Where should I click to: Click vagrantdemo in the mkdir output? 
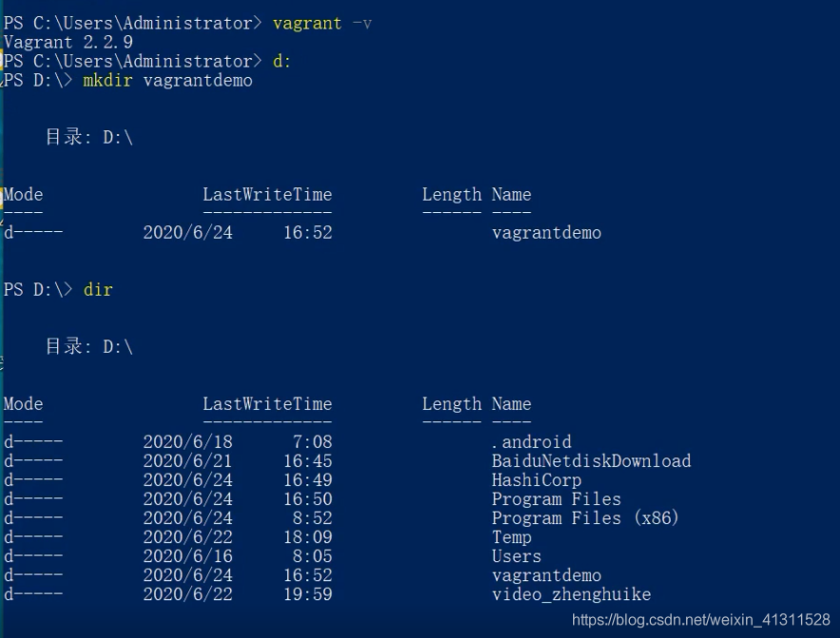click(x=546, y=233)
